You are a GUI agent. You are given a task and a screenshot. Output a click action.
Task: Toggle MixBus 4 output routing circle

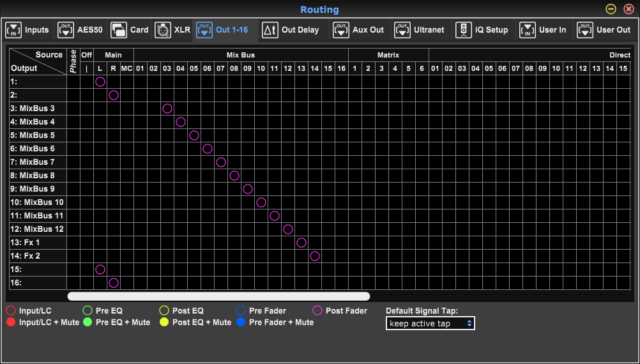click(x=181, y=122)
